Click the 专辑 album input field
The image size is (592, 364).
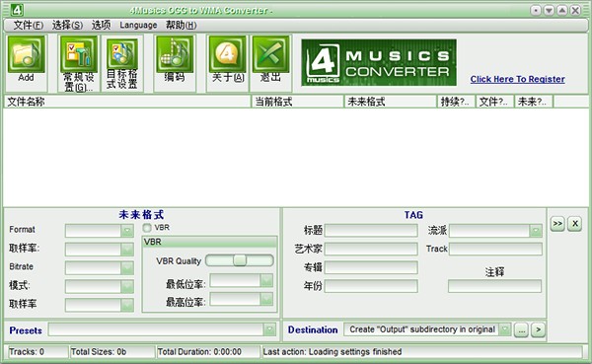click(371, 267)
